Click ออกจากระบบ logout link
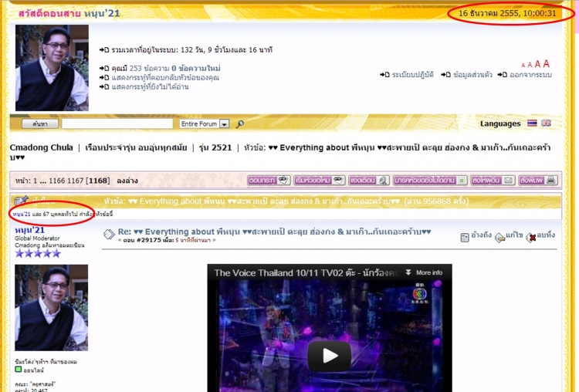The image size is (579, 392). tap(530, 75)
